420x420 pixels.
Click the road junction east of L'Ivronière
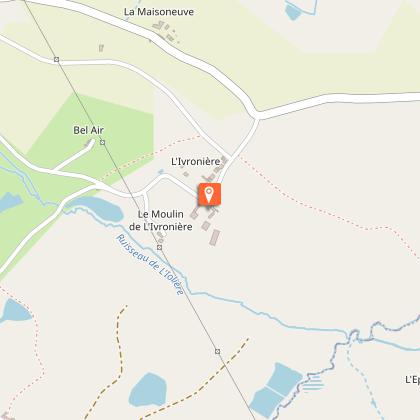click(257, 116)
